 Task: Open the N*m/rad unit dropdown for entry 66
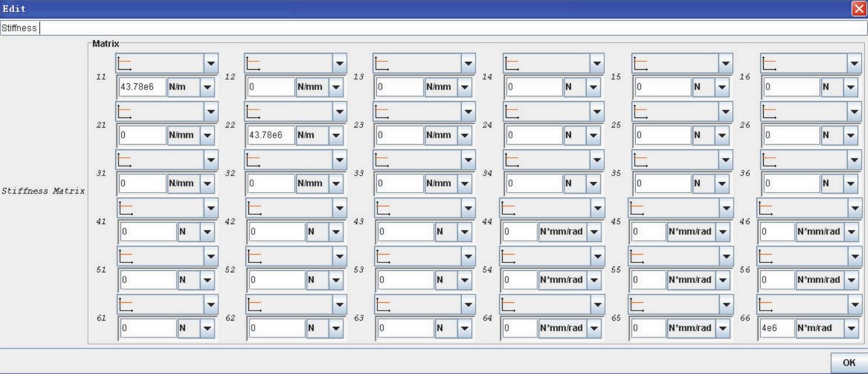tap(851, 328)
